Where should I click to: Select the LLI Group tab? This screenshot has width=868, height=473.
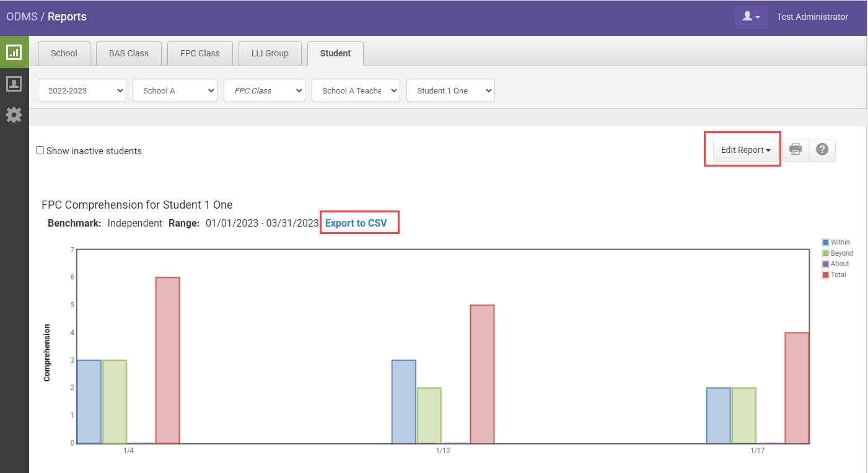pyautogui.click(x=270, y=53)
